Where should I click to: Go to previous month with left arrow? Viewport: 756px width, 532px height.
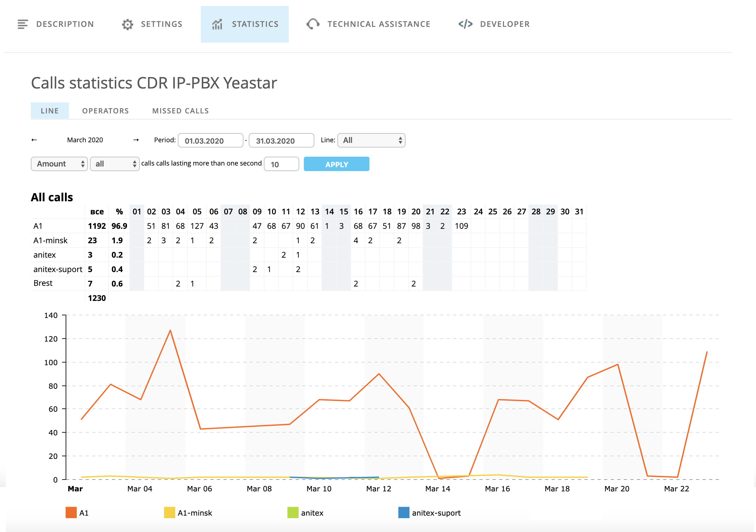point(34,140)
